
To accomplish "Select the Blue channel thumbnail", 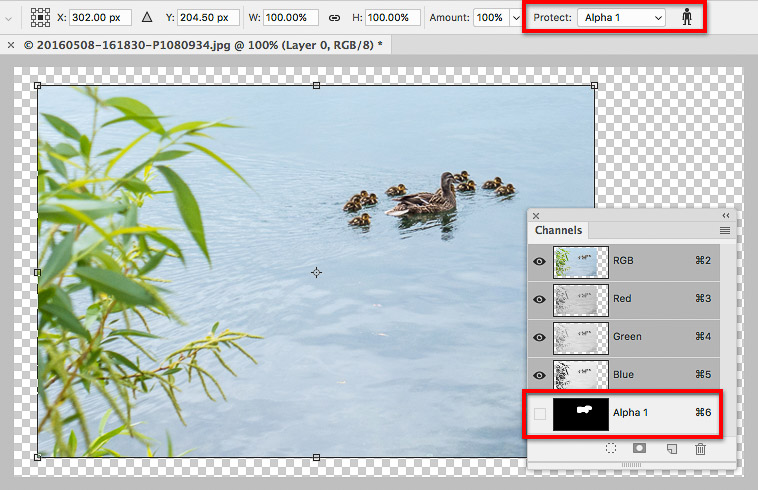I will (581, 375).
